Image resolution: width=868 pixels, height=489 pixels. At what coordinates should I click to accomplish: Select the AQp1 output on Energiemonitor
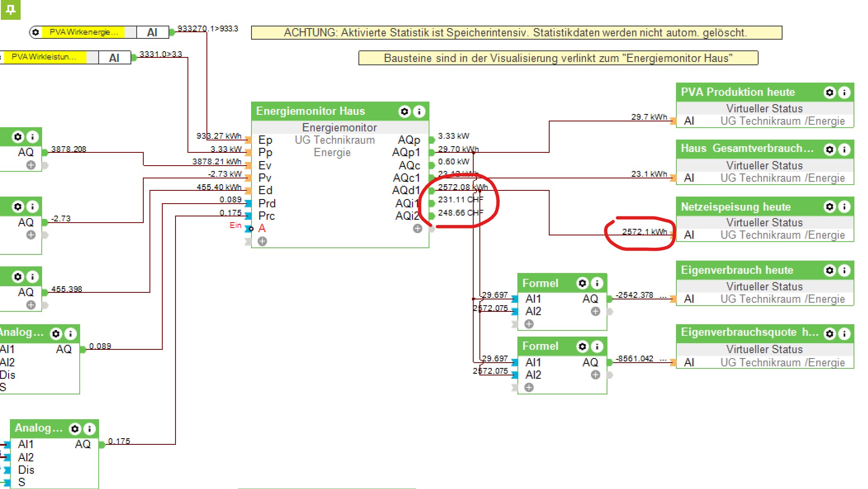pyautogui.click(x=406, y=152)
